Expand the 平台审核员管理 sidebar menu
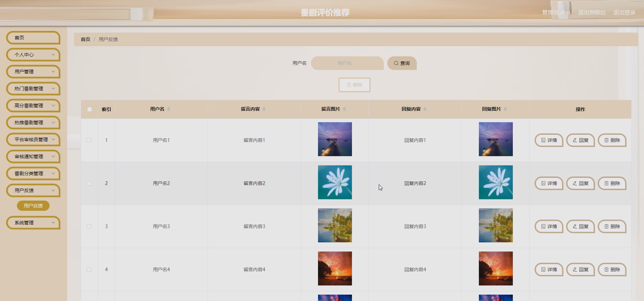Screen dimensions: 644x301 (33, 140)
